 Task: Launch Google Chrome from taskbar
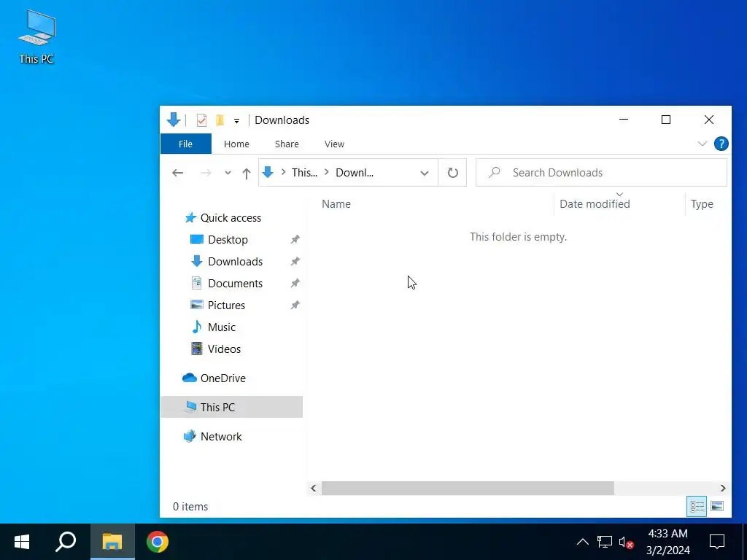(x=158, y=542)
